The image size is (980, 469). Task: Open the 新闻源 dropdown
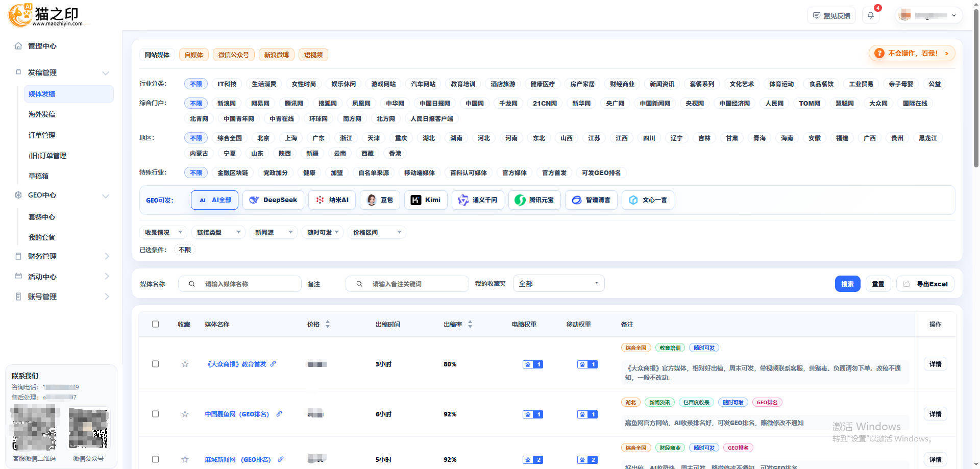pos(274,232)
